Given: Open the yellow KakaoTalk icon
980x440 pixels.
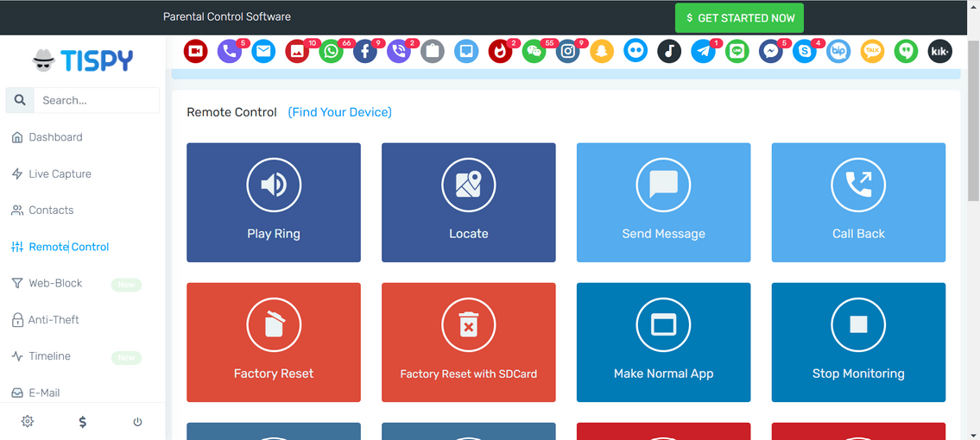Looking at the screenshot, I should coord(872,51).
